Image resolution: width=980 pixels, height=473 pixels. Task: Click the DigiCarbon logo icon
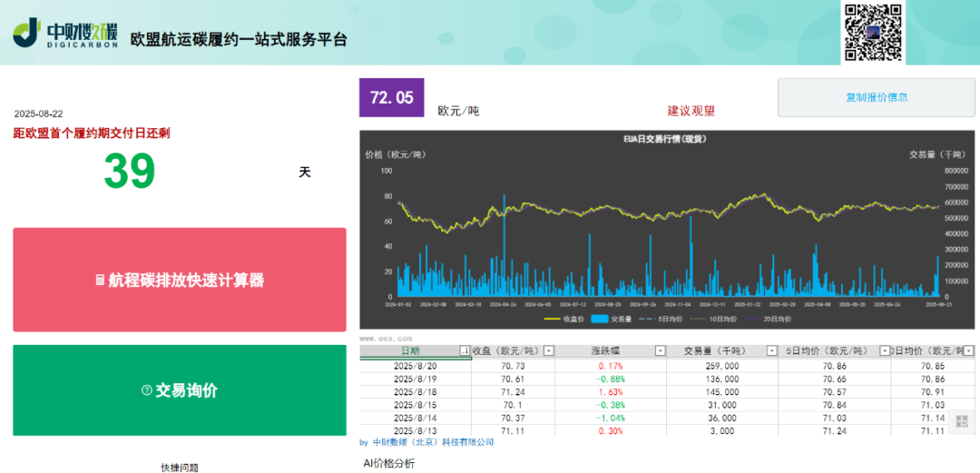click(26, 33)
